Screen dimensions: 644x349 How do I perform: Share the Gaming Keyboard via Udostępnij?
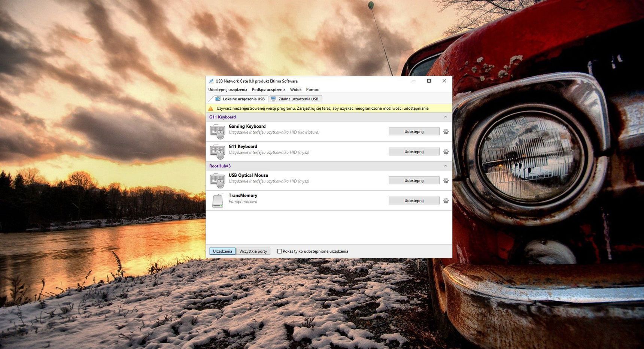pos(414,131)
